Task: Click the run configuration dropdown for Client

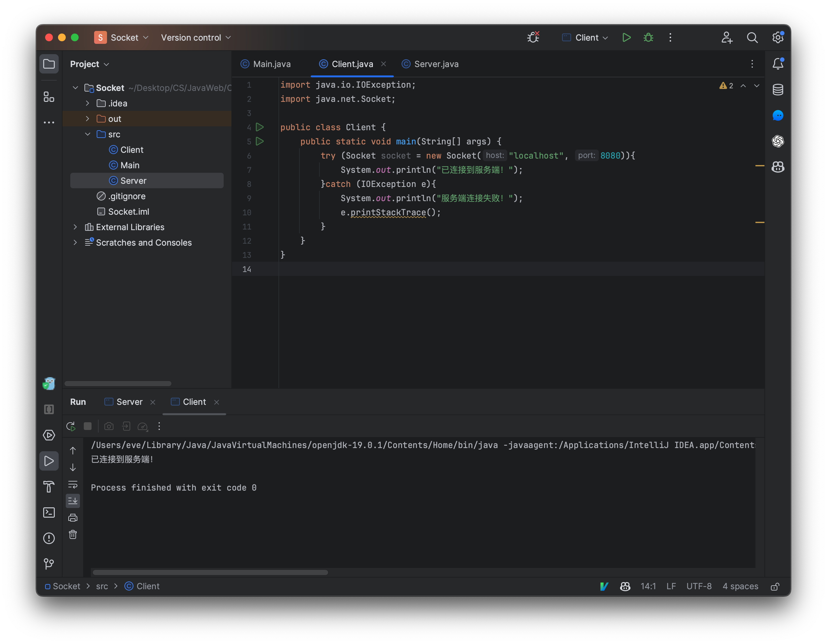Action: pos(586,38)
